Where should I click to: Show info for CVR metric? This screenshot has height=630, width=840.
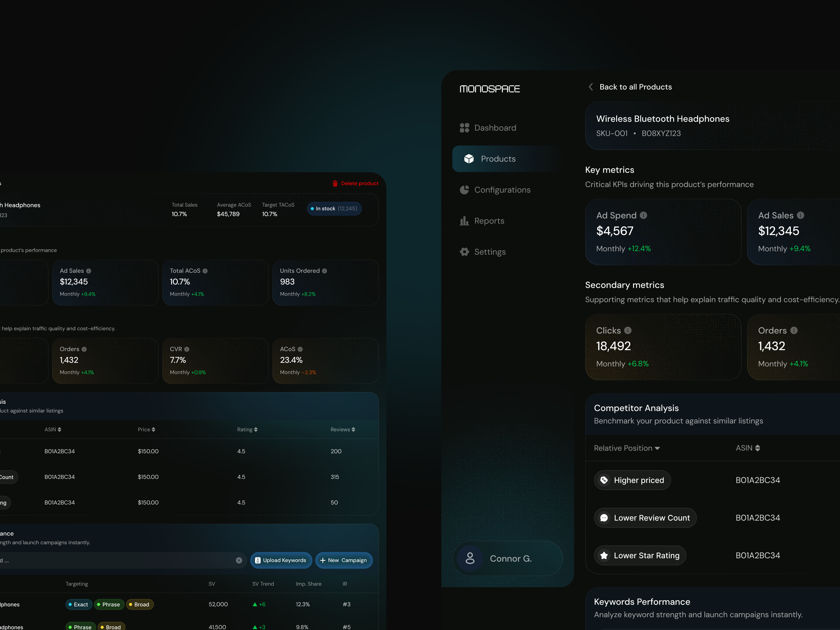[x=187, y=349]
